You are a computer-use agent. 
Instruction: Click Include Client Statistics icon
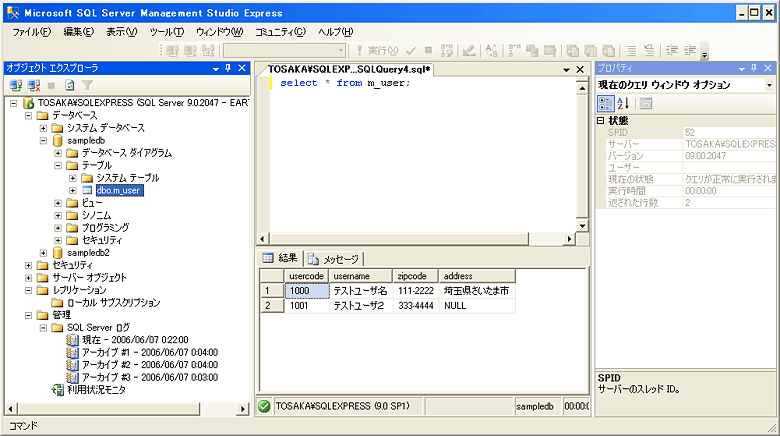point(532,50)
